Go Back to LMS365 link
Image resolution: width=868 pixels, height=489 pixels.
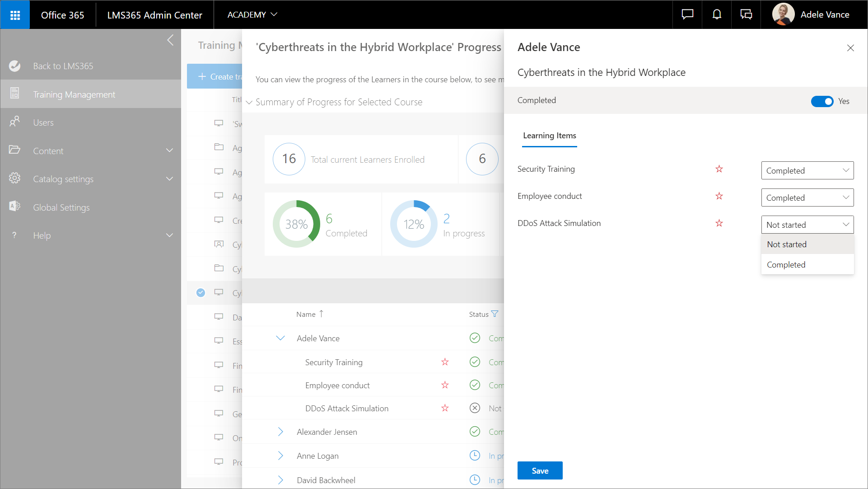(63, 66)
